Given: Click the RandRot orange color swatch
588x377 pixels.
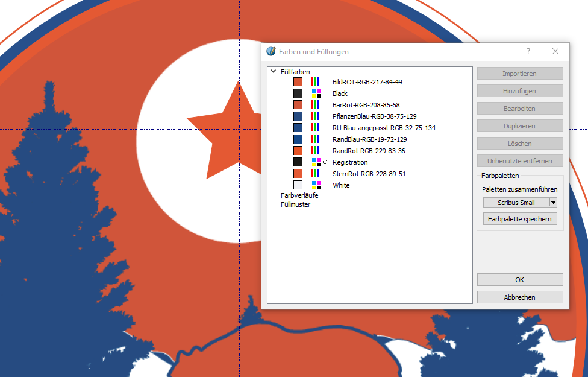Looking at the screenshot, I should [x=298, y=151].
